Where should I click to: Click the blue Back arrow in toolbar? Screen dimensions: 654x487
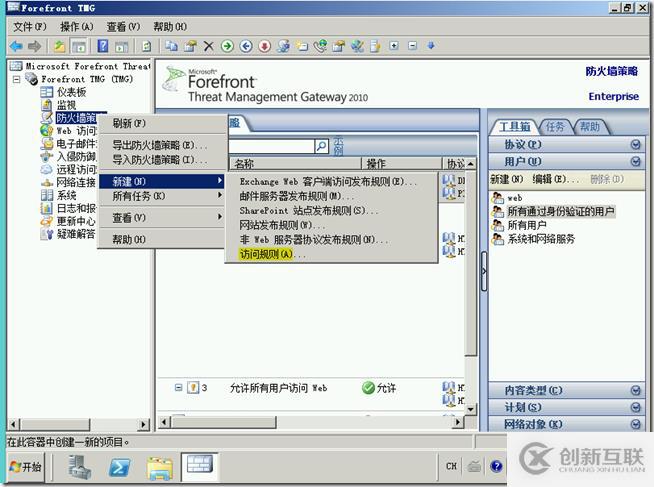click(16, 46)
